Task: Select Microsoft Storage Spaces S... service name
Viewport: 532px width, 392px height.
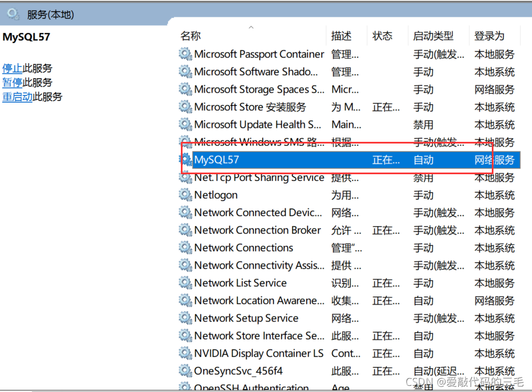Action: pos(259,89)
